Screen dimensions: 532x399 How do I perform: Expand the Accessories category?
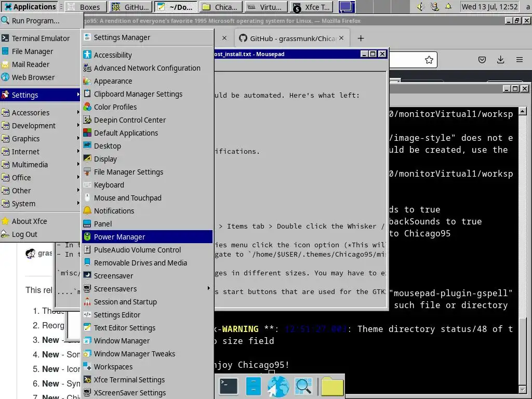click(41, 113)
